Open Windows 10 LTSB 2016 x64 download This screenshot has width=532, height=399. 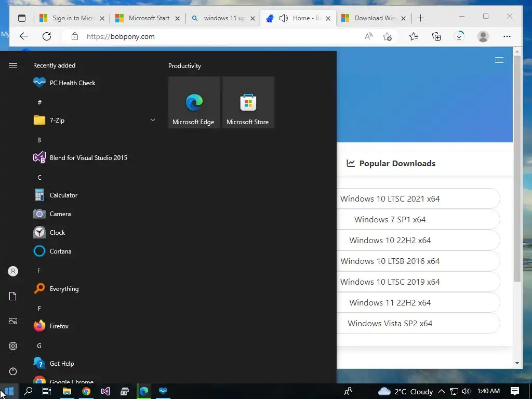tap(418, 261)
